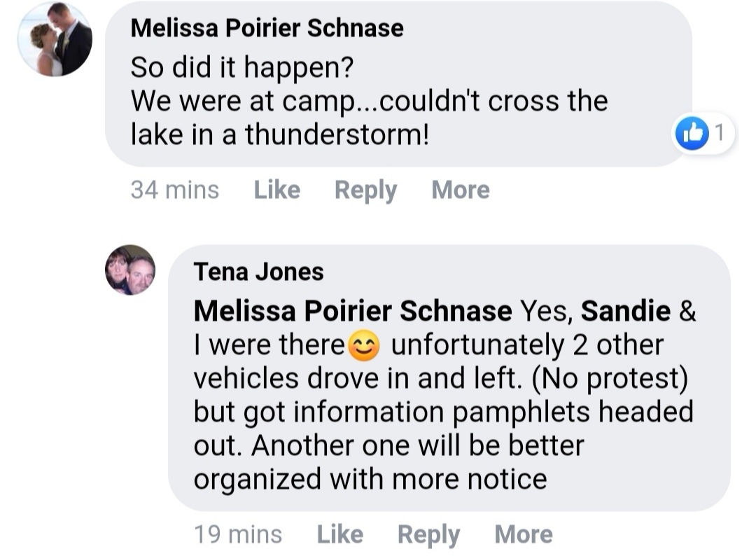Click the bold Melissa Poirier Schnase mention in reply
Image resolution: width=756 pixels, height=556 pixels.
[352, 311]
